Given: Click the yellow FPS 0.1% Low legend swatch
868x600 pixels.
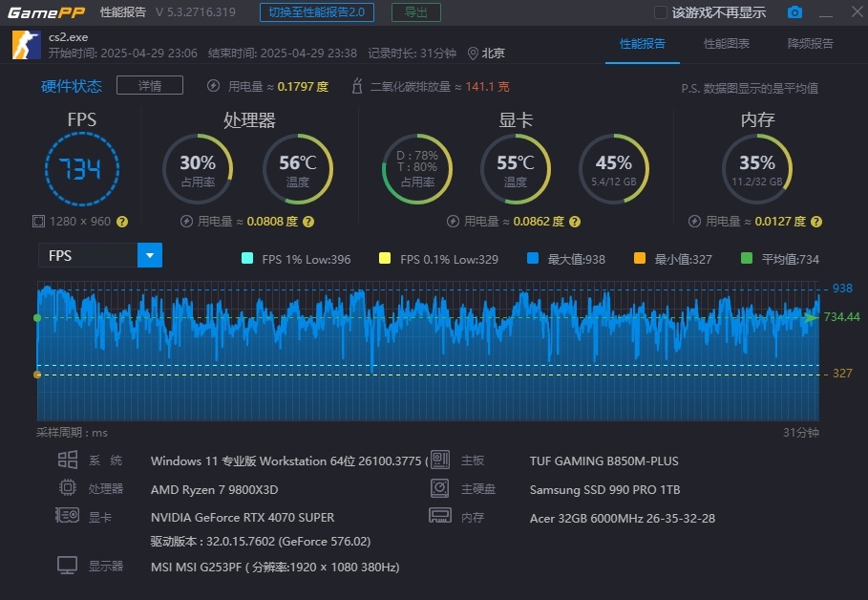Looking at the screenshot, I should point(385,258).
